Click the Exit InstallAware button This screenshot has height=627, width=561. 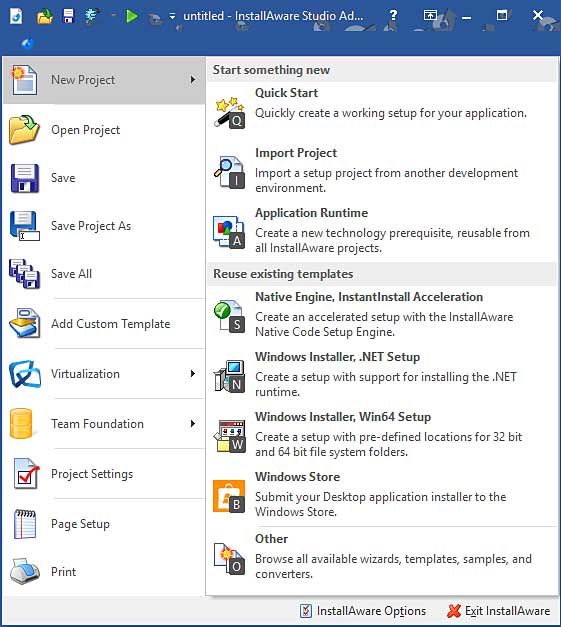(499, 611)
